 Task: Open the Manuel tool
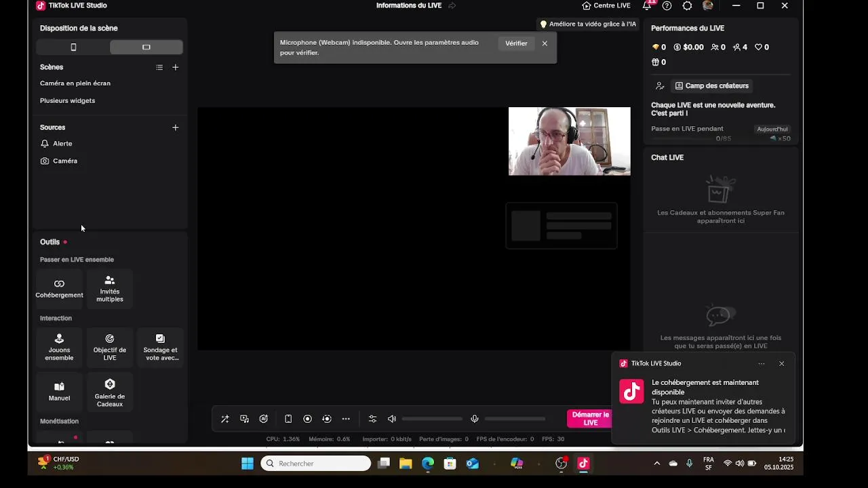click(x=59, y=392)
